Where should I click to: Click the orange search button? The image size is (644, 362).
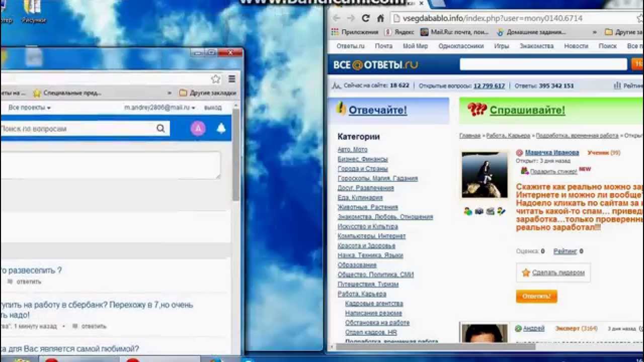pyautogui.click(x=637, y=64)
